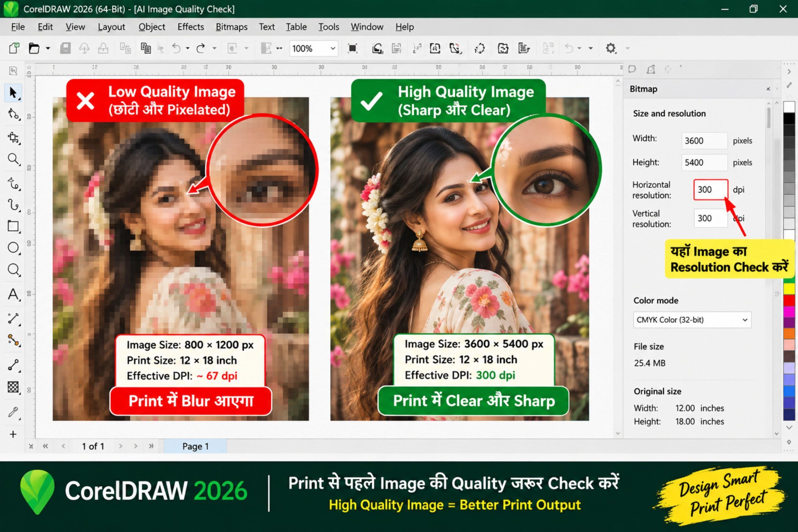Pick the yellow color swatch
The image size is (798, 532).
click(789, 289)
